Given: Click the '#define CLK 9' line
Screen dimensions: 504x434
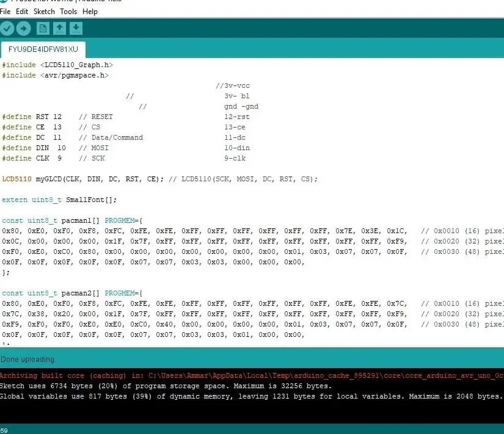Looking at the screenshot, I should pos(32,158).
